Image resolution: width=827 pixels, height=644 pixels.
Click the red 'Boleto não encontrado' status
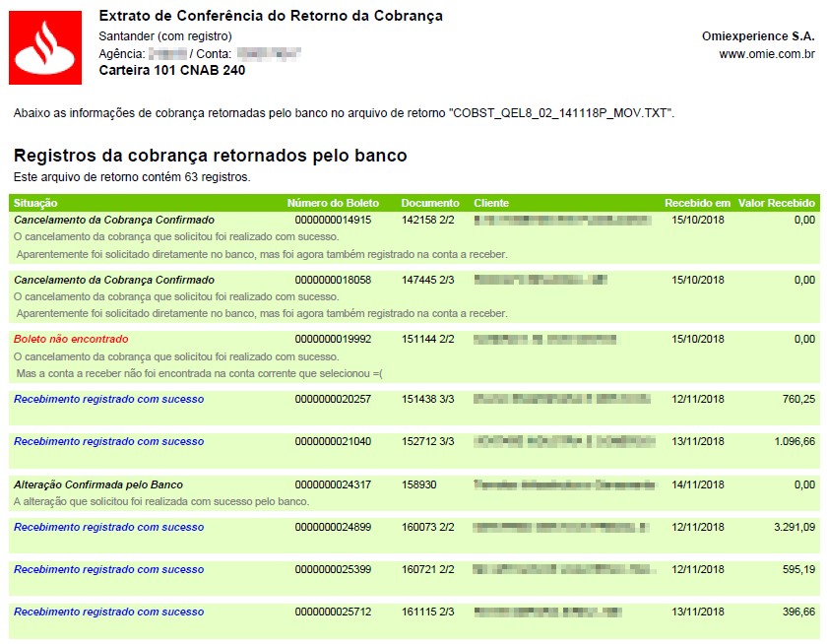71,339
